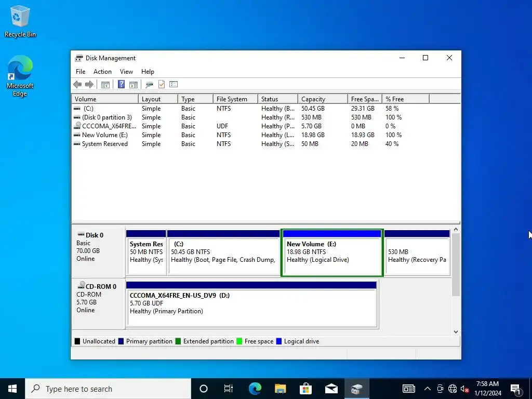The image size is (532, 399).
Task: Click the 18.98 GB capacity cell
Action: 313,135
